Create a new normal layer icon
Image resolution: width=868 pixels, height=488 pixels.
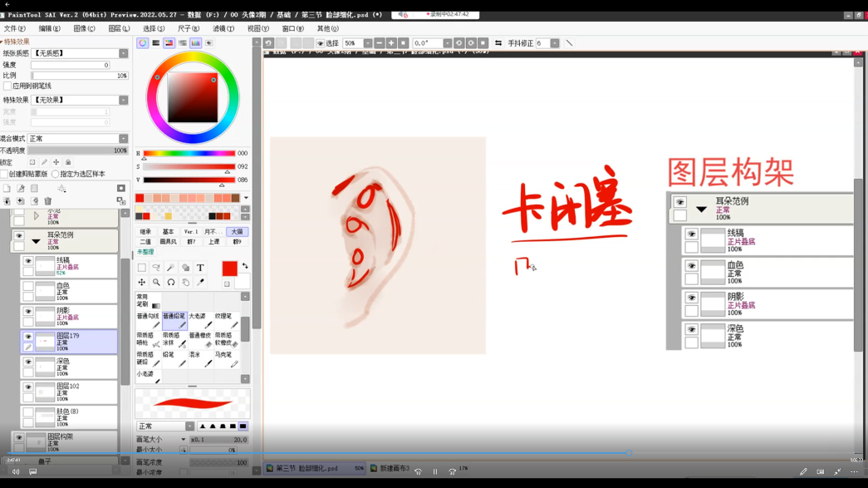coord(7,189)
